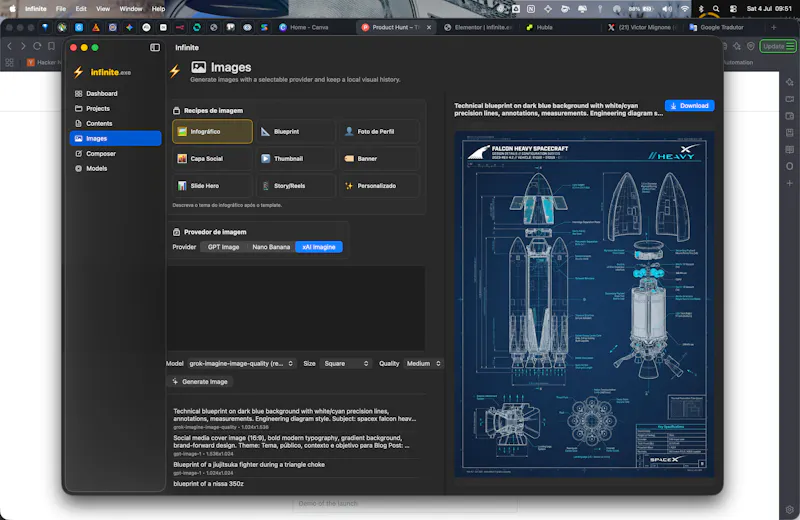This screenshot has height=520, width=800.
Task: Select Images in the sidebar
Action: coord(115,138)
